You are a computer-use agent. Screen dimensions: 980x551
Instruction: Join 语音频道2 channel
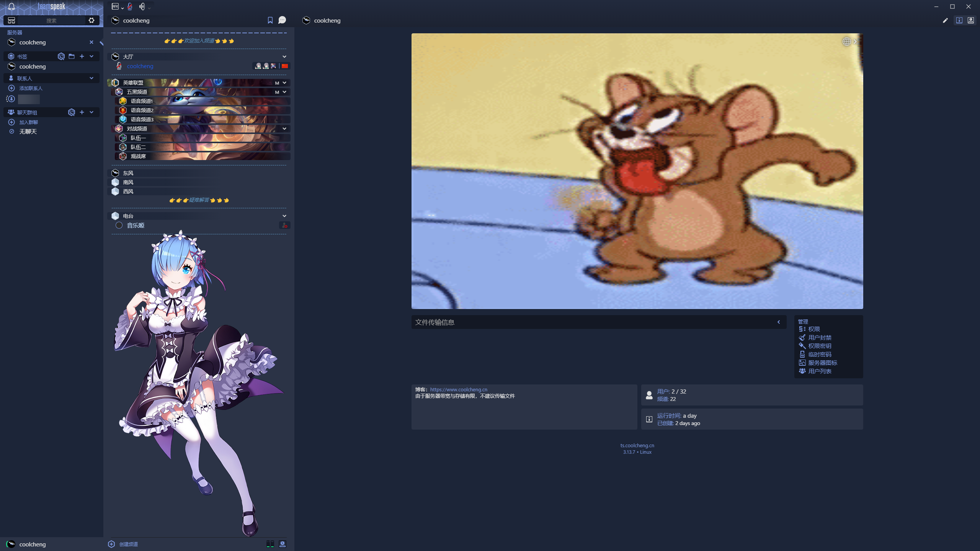[203, 110]
